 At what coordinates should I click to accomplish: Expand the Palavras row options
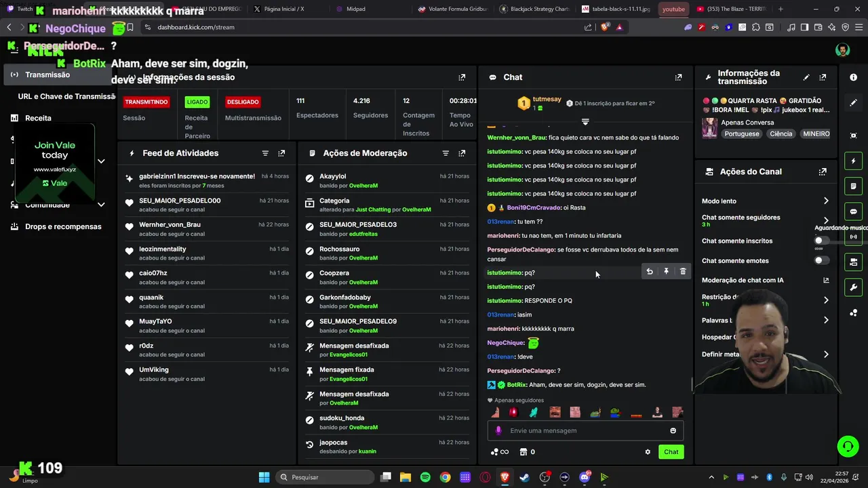click(x=826, y=320)
